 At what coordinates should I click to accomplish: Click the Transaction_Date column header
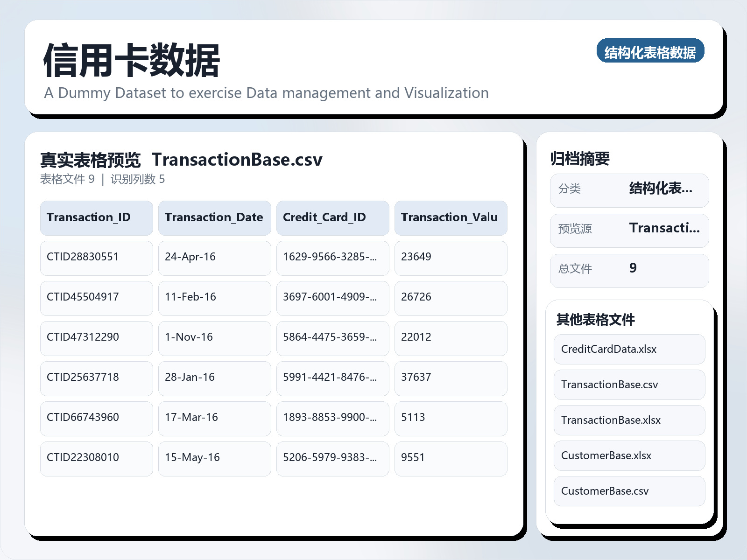click(x=214, y=218)
